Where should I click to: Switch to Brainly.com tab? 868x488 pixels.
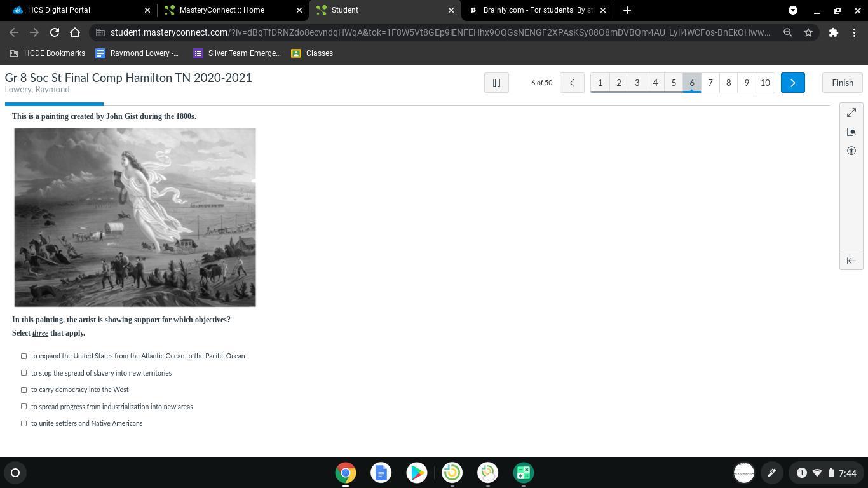pos(536,10)
